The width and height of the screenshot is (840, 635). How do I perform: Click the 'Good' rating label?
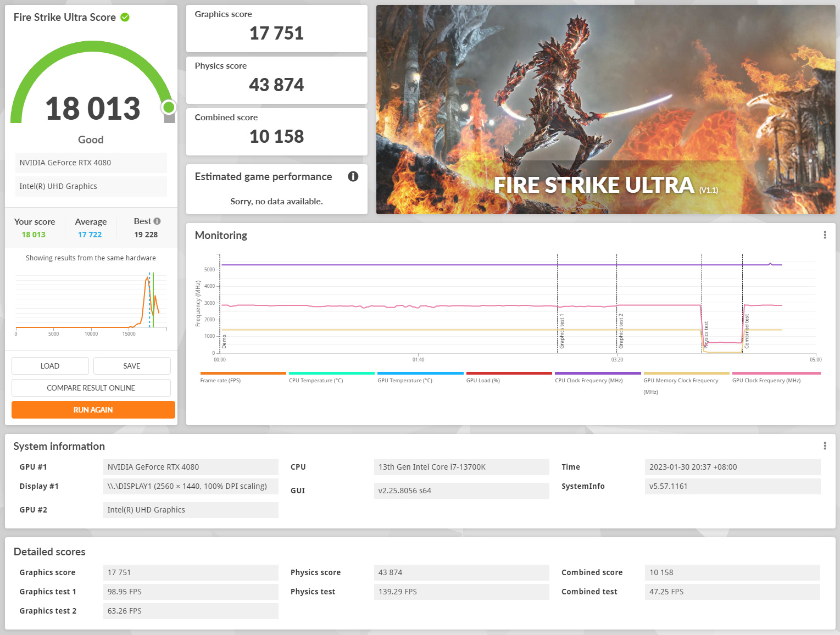(x=91, y=140)
